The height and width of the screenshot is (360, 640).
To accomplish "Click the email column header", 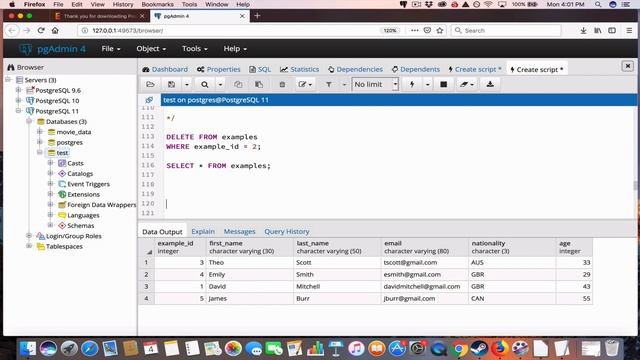I will click(x=424, y=247).
